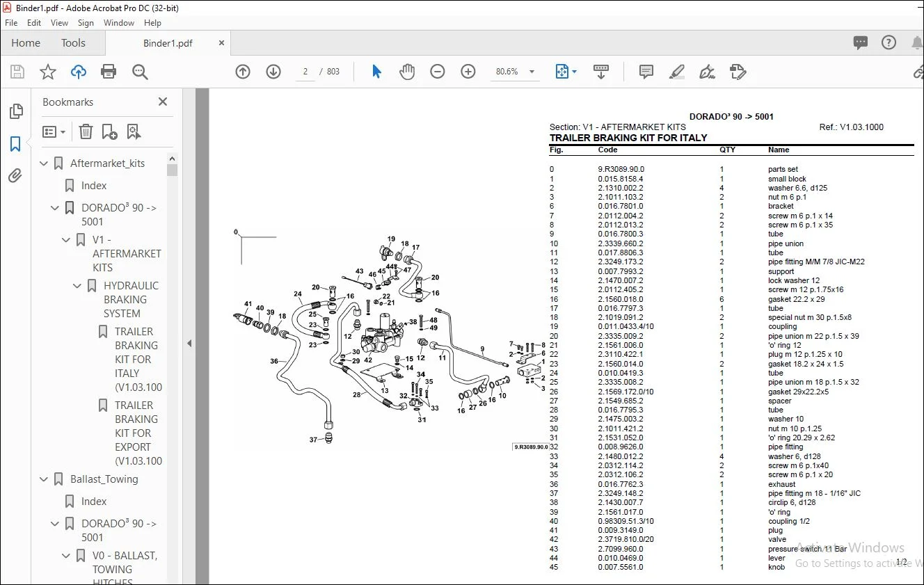The height and width of the screenshot is (585, 924).
Task: Go to the previous page with the up arrow
Action: tap(243, 72)
